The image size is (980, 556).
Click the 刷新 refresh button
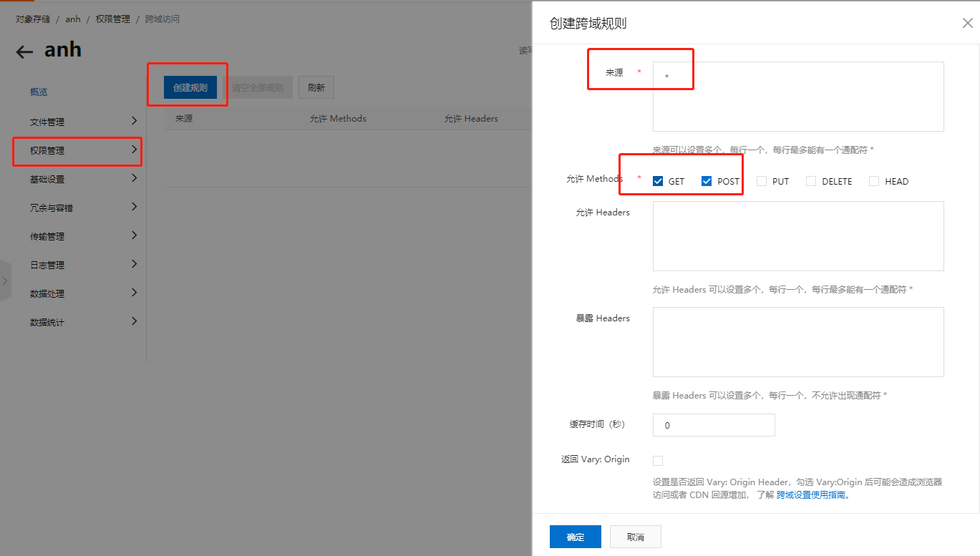[316, 87]
